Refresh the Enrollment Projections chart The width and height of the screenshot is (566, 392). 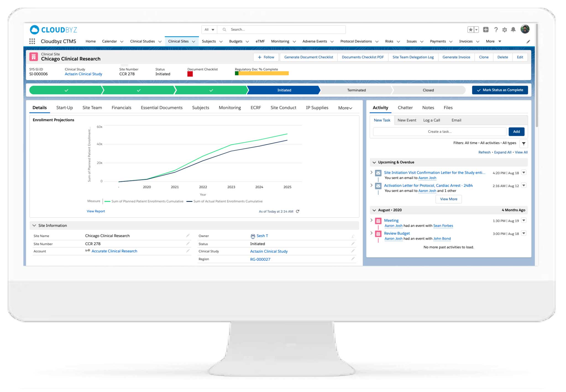click(298, 211)
